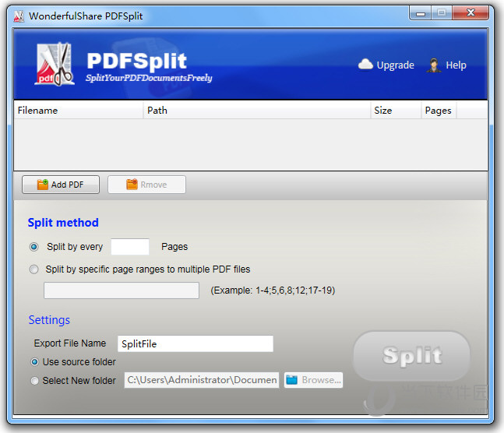This screenshot has height=433, width=504.
Task: Focus the page ranges input field
Action: 122,290
